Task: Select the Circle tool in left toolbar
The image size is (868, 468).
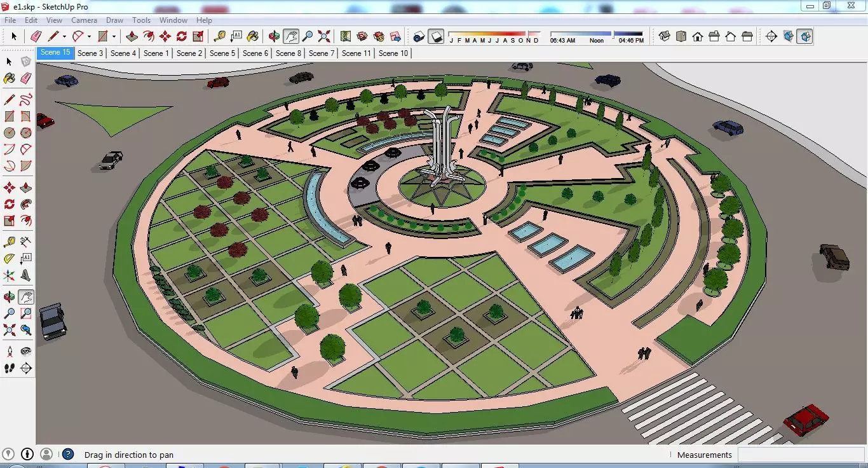Action: coord(9,133)
